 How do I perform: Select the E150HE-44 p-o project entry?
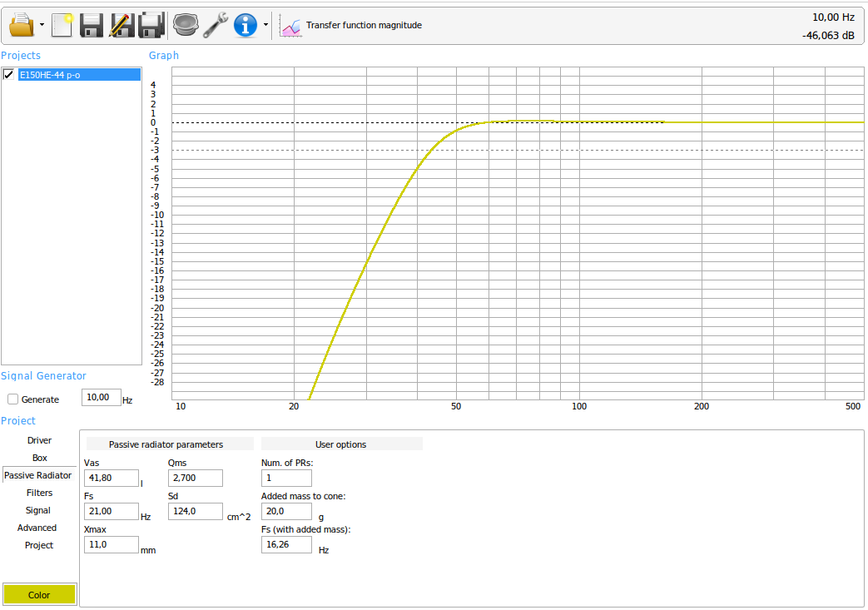coord(78,75)
